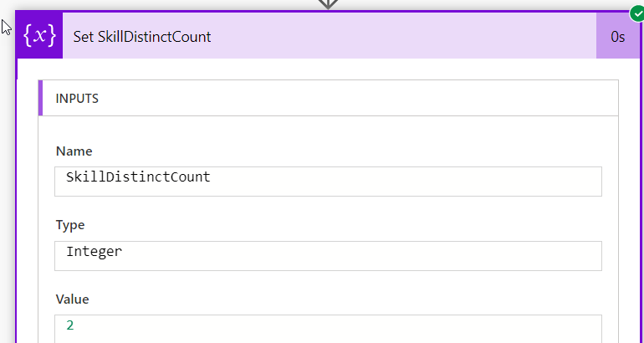This screenshot has height=343, width=644.
Task: Click the green success checkmark badge
Action: [x=637, y=13]
